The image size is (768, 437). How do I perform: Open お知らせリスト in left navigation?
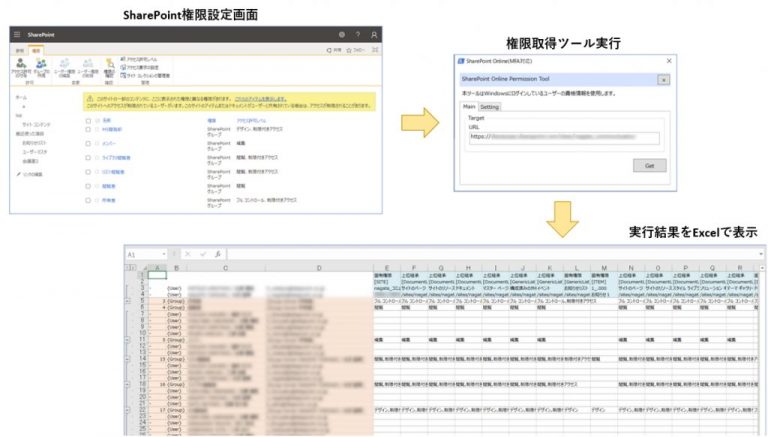pos(34,143)
